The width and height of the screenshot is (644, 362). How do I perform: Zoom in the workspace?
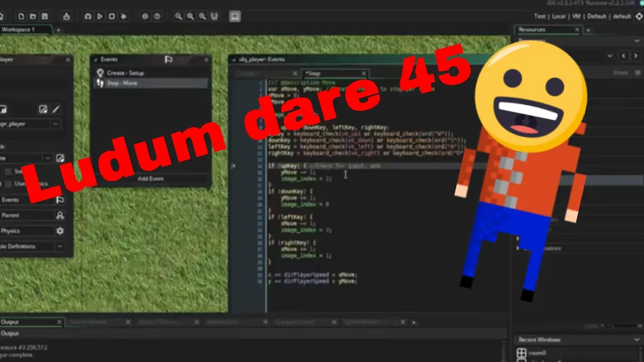(203, 17)
